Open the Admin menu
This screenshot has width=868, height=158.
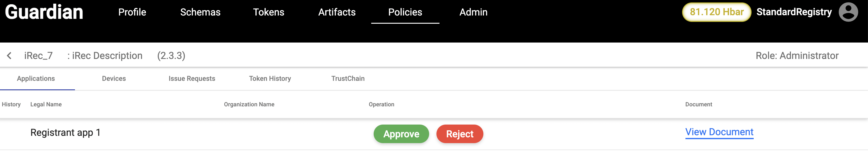point(473,12)
